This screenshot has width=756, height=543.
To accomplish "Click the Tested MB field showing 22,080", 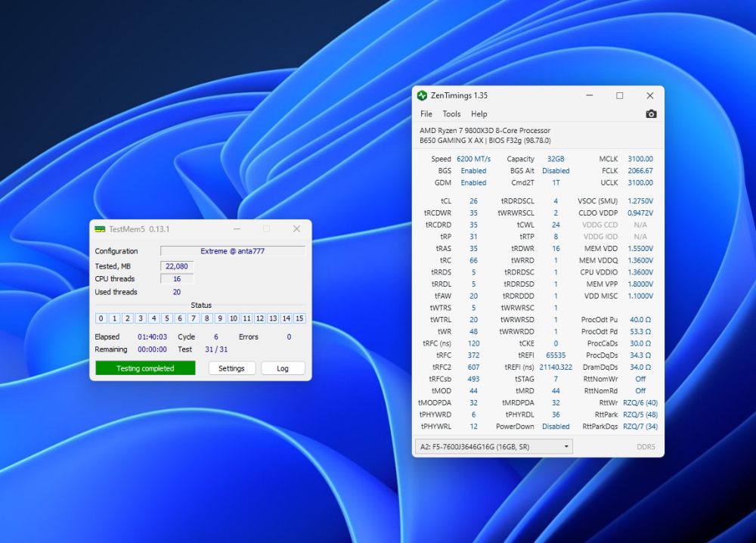I will [176, 265].
